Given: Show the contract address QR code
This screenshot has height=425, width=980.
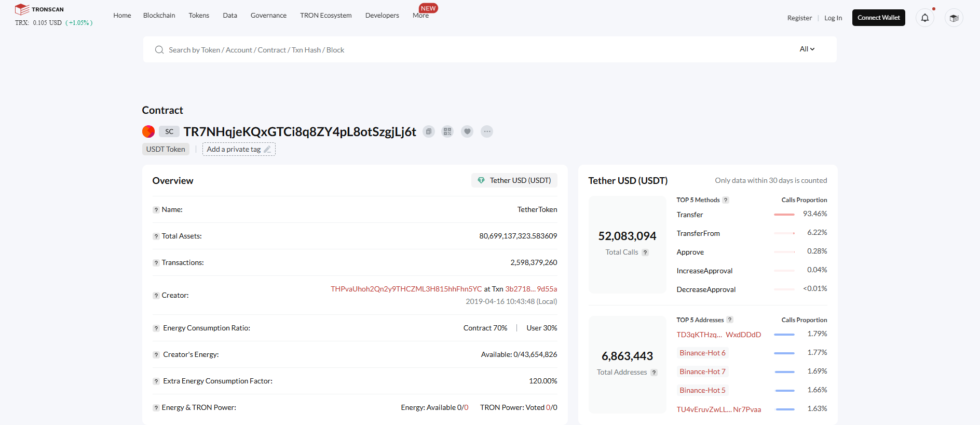Looking at the screenshot, I should tap(447, 131).
